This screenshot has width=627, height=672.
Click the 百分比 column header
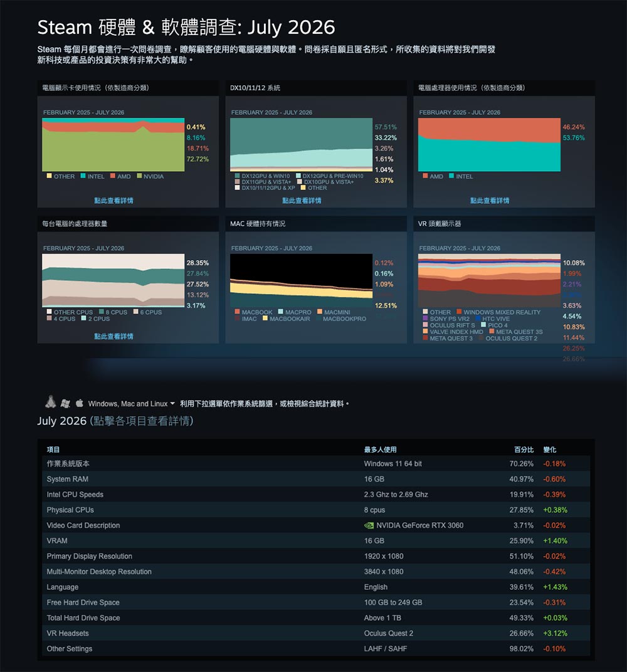524,449
